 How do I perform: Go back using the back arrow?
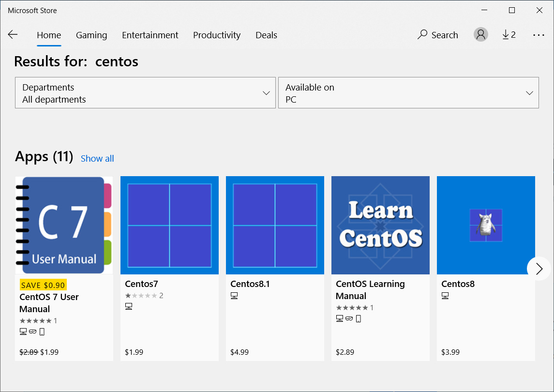click(x=13, y=35)
